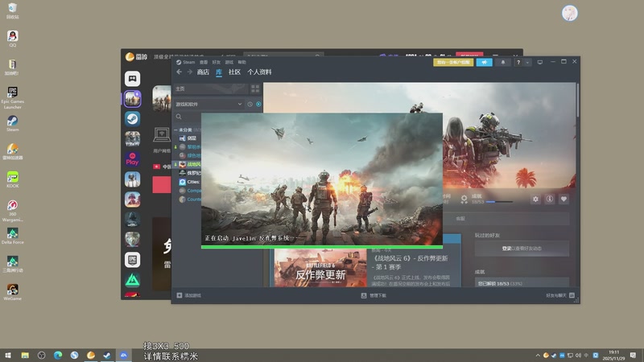Open Microsoft Edge from taskbar
Screen dimensions: 644x362
pos(58,355)
